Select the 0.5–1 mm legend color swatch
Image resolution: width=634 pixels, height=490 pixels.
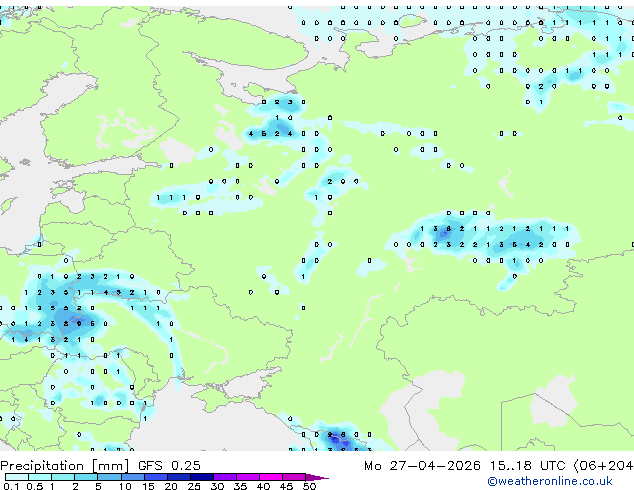click(x=40, y=477)
